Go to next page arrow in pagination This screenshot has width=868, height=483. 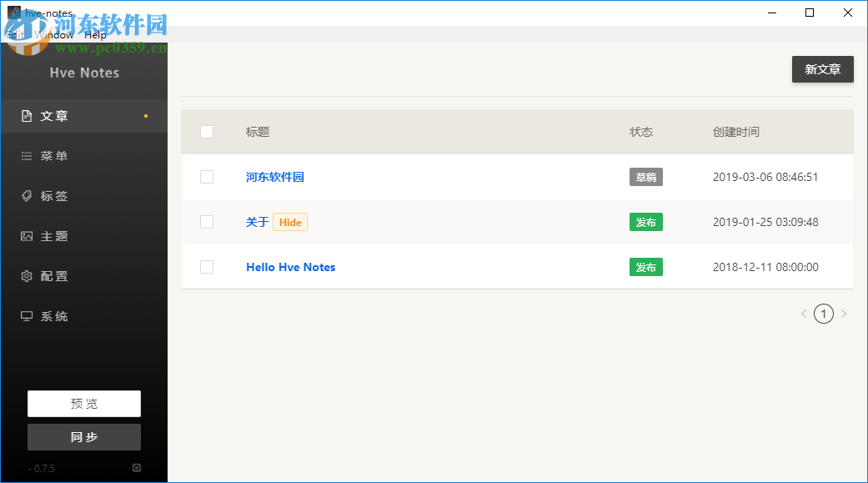tap(844, 314)
